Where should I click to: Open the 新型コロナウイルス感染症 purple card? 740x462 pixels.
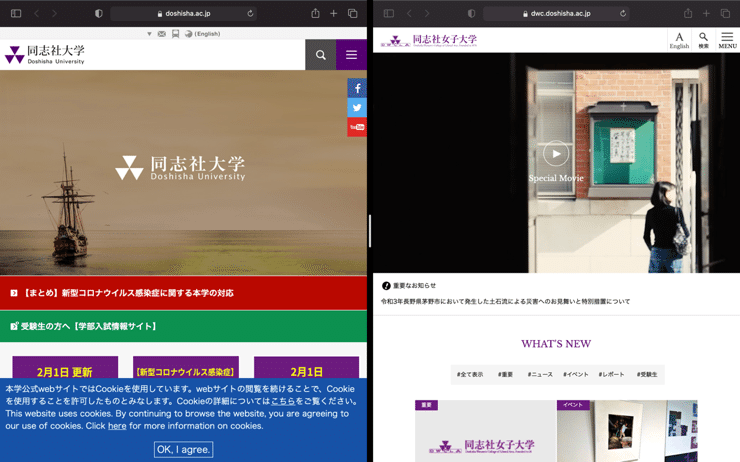click(186, 368)
